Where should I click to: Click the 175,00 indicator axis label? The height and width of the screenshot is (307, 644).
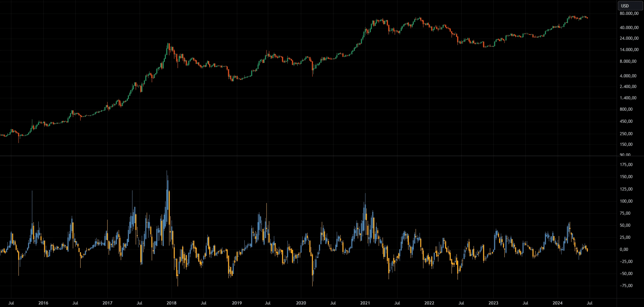coord(626,165)
